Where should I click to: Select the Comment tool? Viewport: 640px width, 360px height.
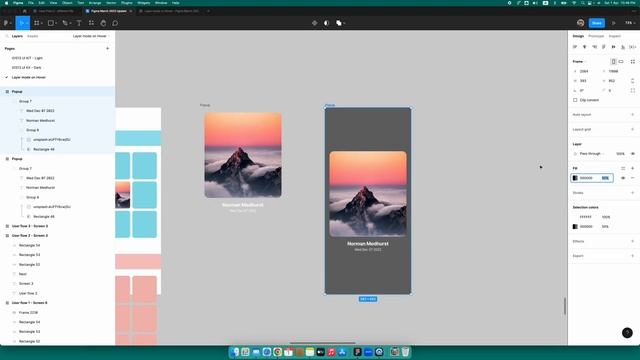click(x=115, y=23)
